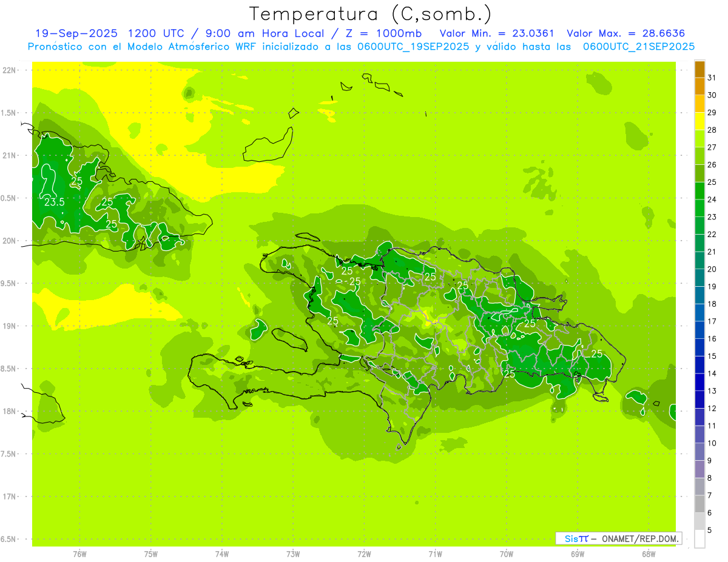Pick the purple swatch between 8 and 9
Screen dimensions: 728x562
[x=699, y=469]
